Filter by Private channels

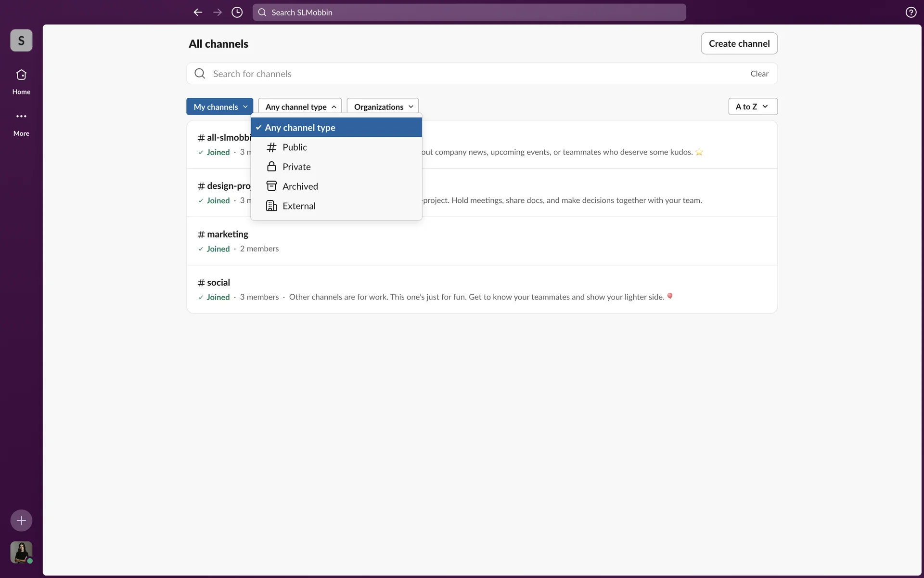(296, 167)
